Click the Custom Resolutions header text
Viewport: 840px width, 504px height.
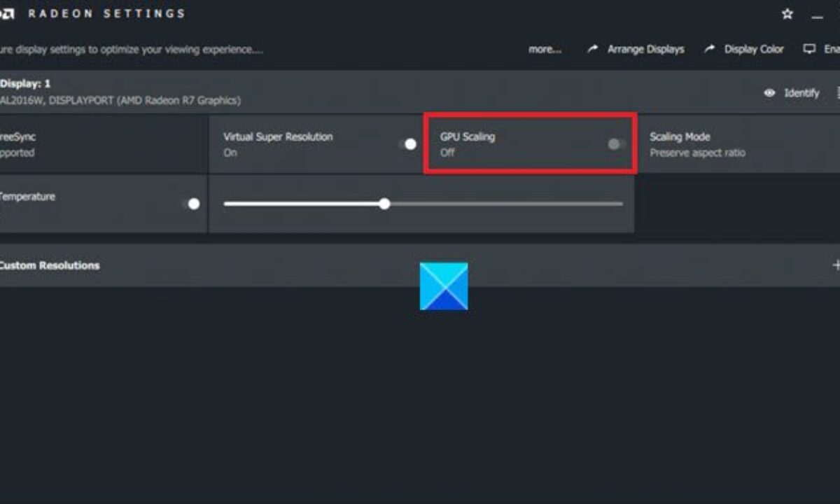pos(49,265)
